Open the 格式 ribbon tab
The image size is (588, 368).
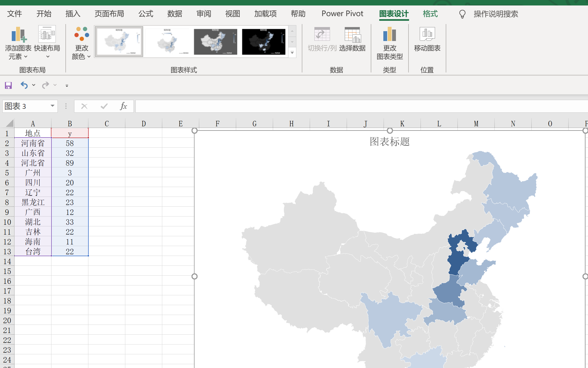430,14
